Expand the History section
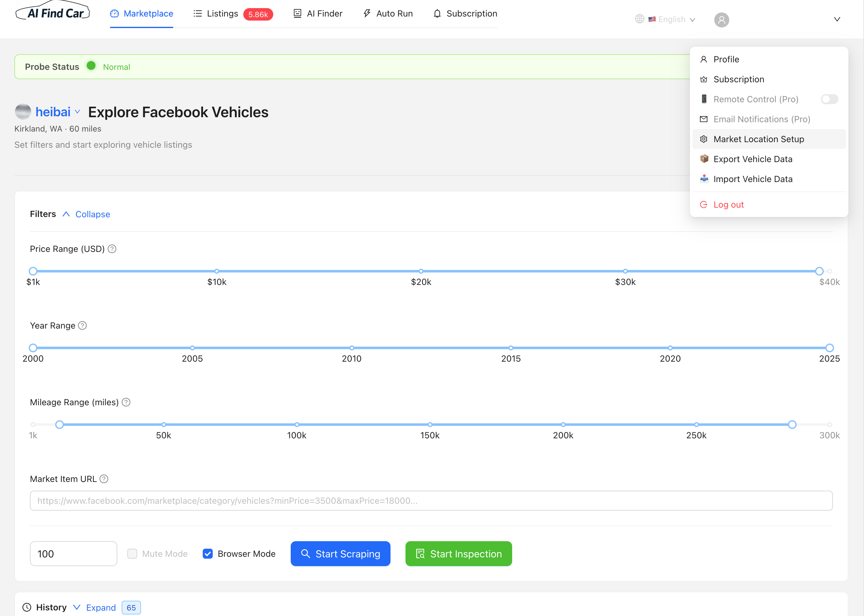 coord(95,607)
